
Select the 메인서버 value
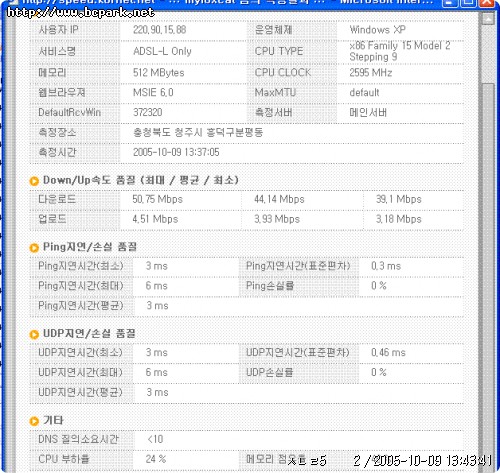click(x=368, y=113)
